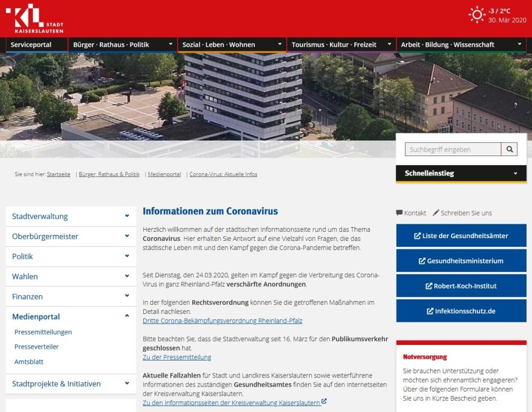Open the Amtsblatt sidebar item
The image size is (532, 412).
[x=29, y=362]
